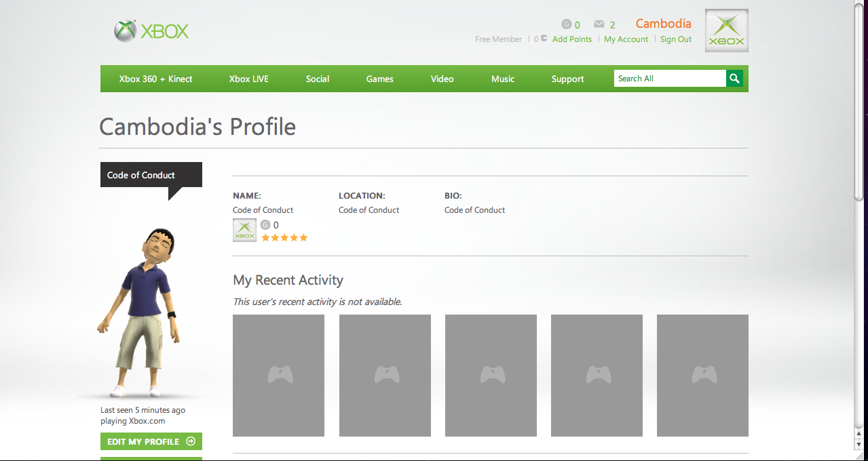Click the Sign Out link

tap(676, 39)
